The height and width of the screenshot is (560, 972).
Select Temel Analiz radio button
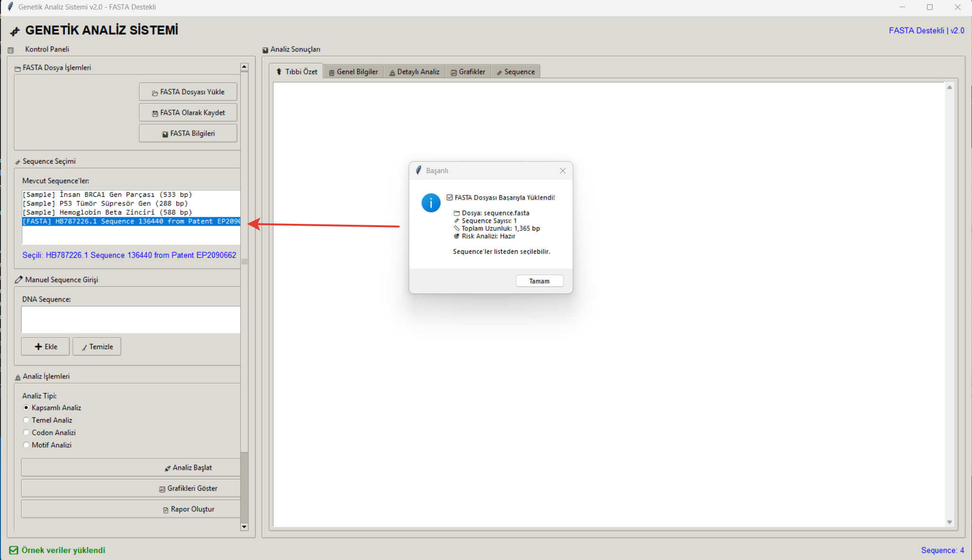coord(27,420)
